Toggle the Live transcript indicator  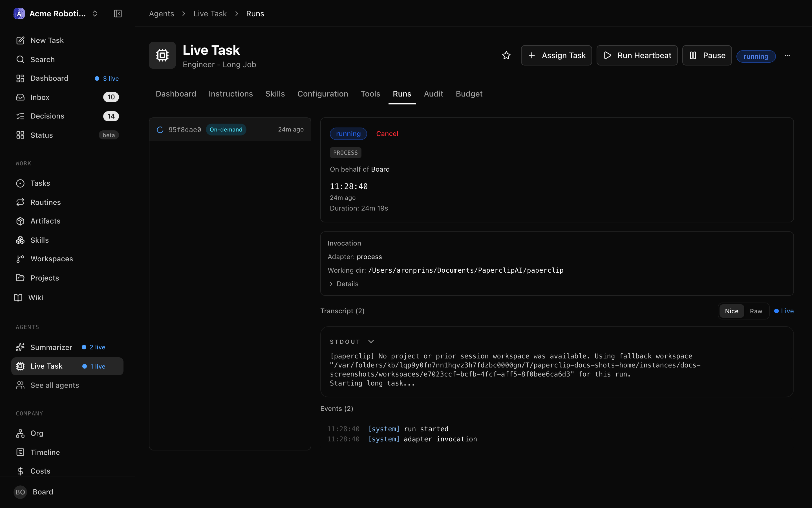coord(784,311)
